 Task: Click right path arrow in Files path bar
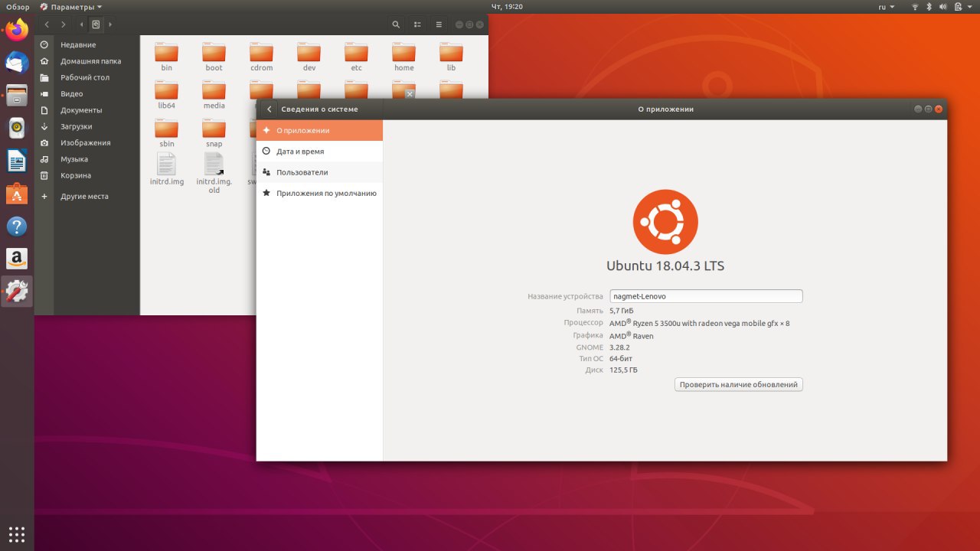tap(110, 24)
